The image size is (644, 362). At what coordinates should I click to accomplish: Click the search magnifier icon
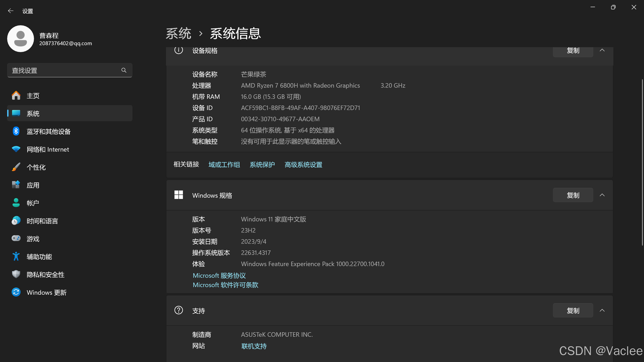tap(124, 70)
